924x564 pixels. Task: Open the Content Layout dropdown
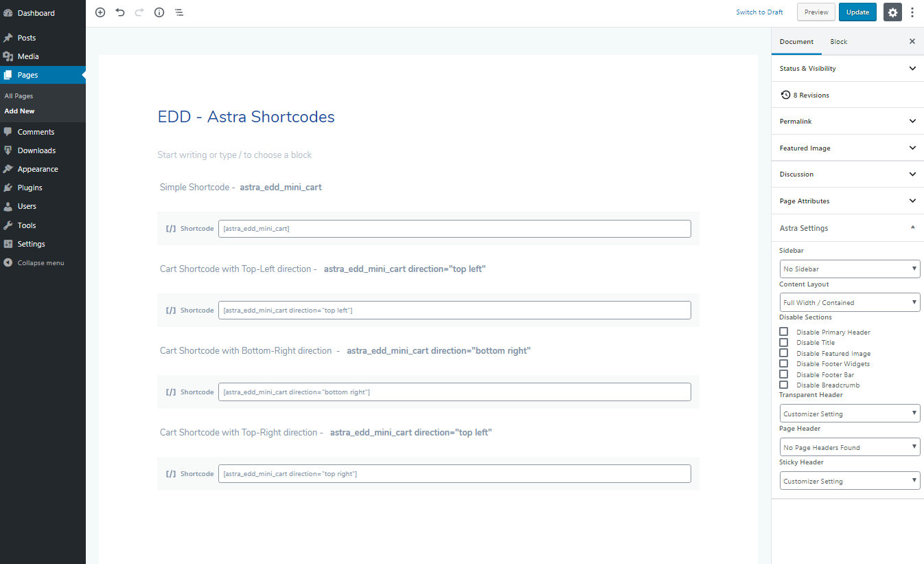pyautogui.click(x=850, y=302)
